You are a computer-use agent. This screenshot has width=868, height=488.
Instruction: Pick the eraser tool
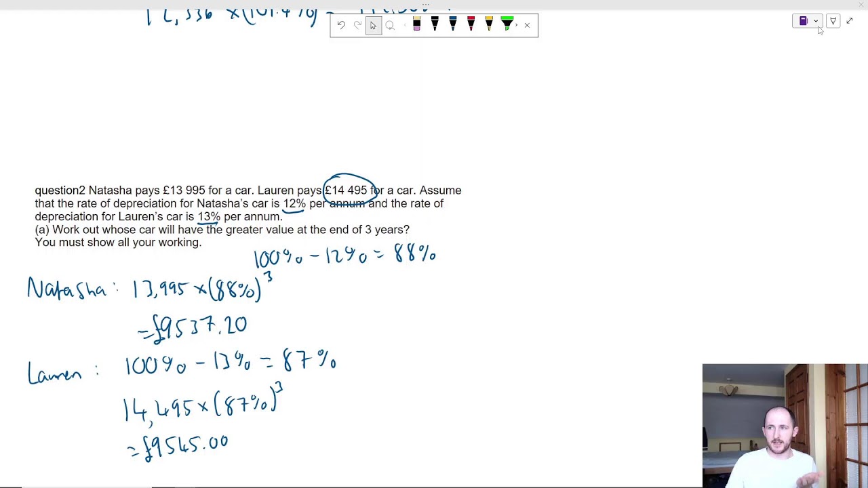(x=416, y=25)
